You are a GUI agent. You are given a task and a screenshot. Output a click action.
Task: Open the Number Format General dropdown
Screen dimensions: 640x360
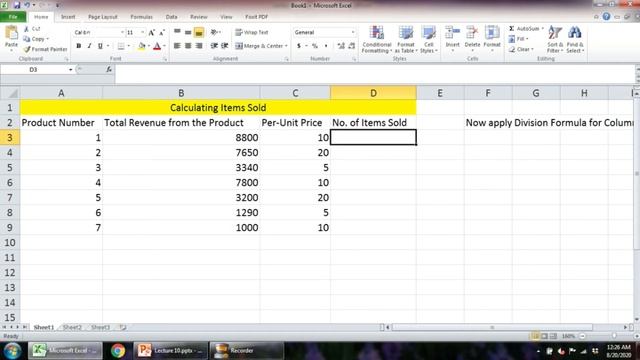click(353, 32)
